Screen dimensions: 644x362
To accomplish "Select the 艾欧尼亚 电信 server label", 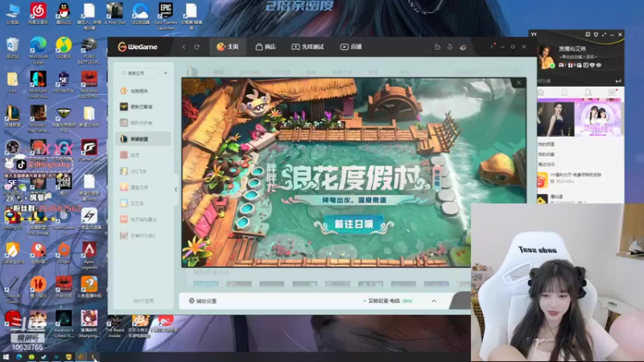I will pyautogui.click(x=384, y=301).
